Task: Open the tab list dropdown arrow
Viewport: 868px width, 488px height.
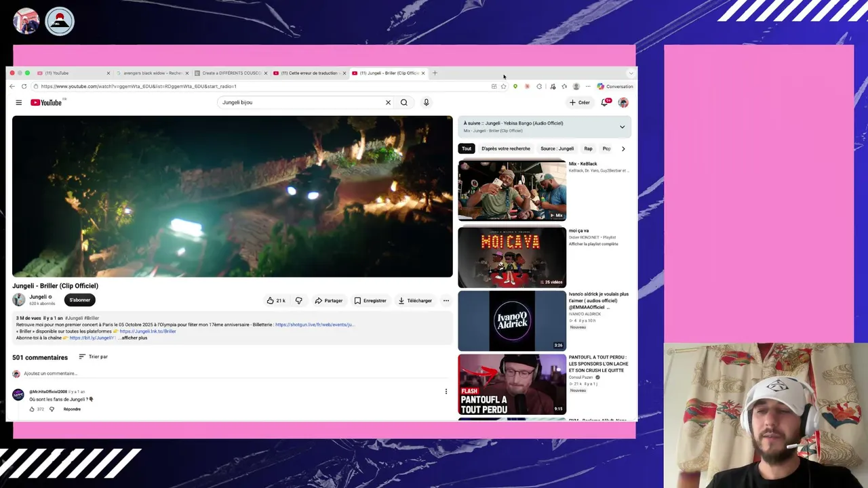Action: click(x=631, y=73)
